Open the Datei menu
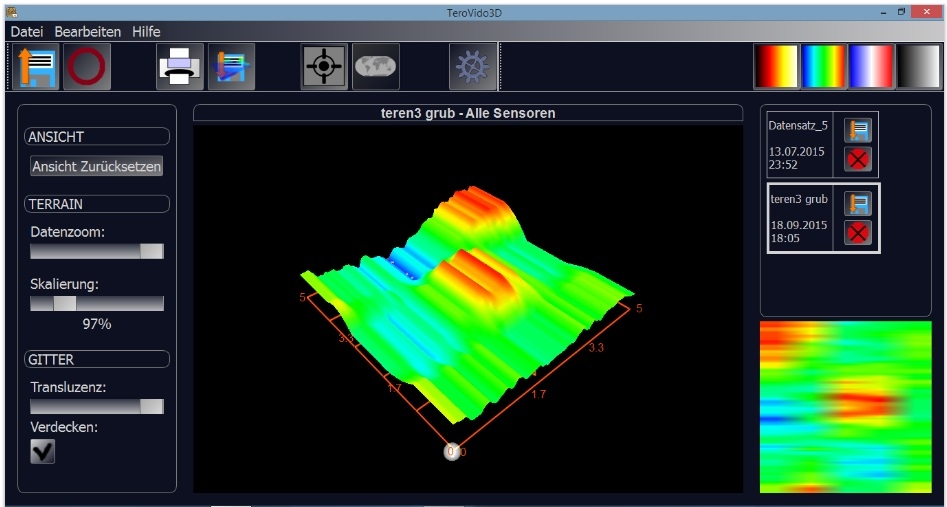 26,32
